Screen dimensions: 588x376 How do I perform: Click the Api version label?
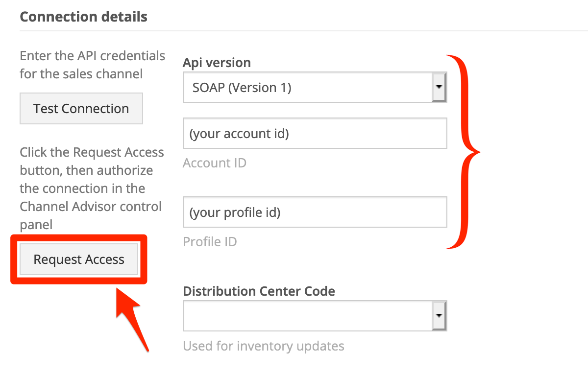point(217,63)
